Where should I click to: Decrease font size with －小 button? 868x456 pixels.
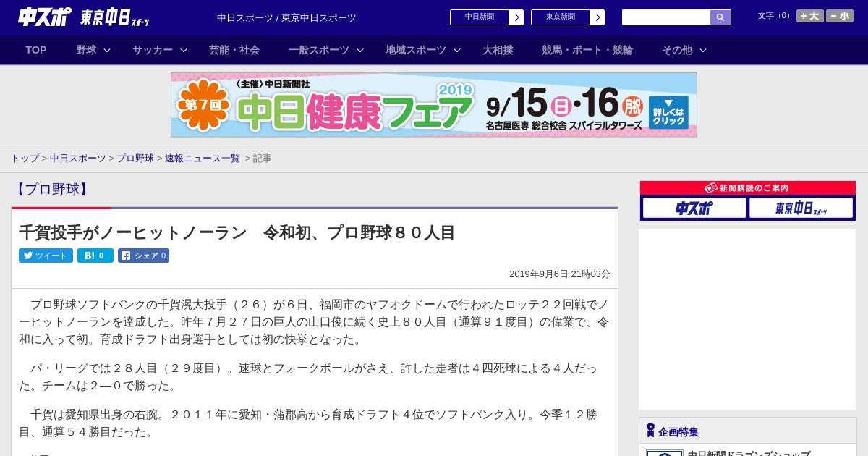tap(840, 16)
